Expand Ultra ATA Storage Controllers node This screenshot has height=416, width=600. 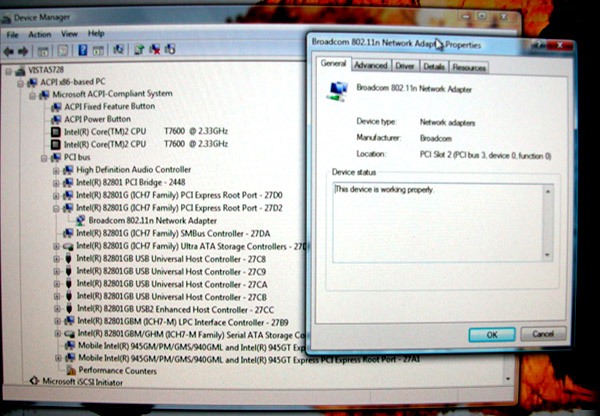coord(57,246)
